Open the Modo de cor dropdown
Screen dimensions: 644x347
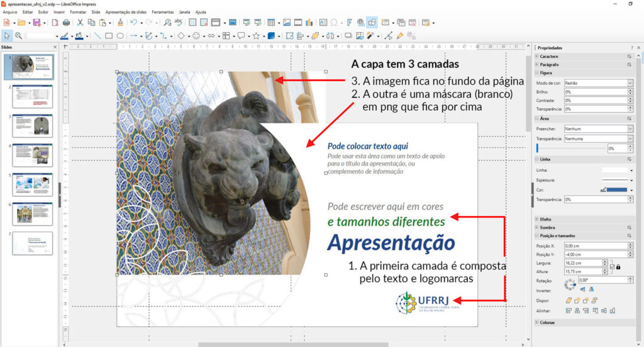[x=630, y=83]
